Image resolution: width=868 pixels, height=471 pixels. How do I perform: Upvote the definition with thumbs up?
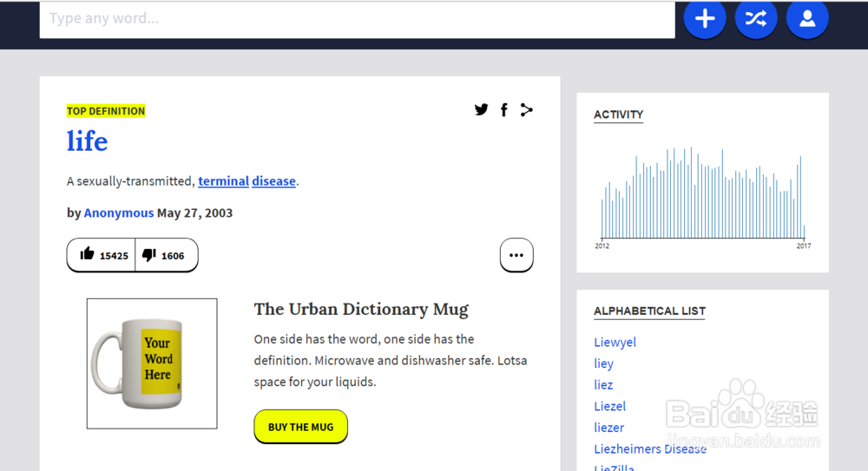[x=102, y=255]
